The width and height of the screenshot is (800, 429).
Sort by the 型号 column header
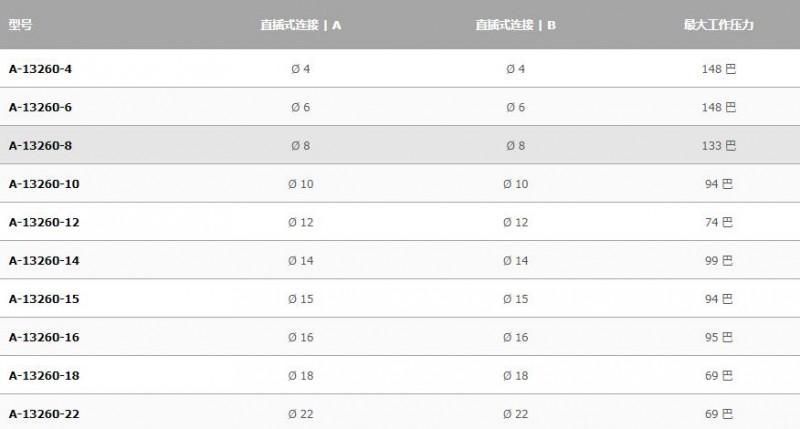tap(20, 24)
